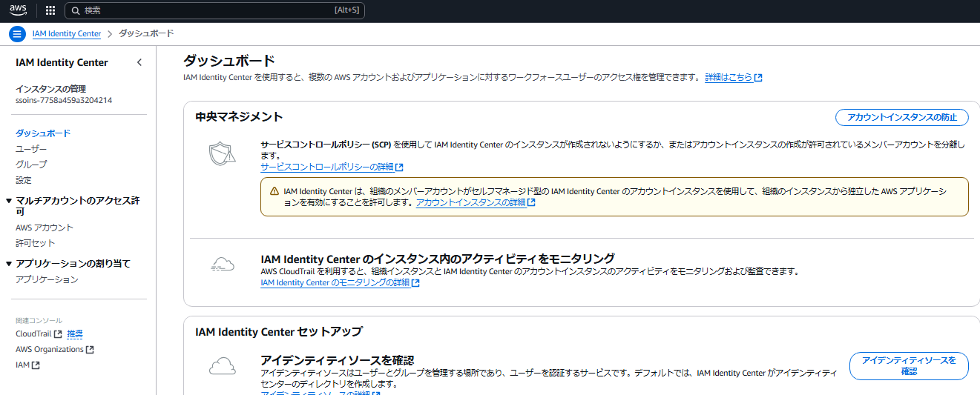Click the アイデンティティソースを確認 heading text

coord(338,360)
